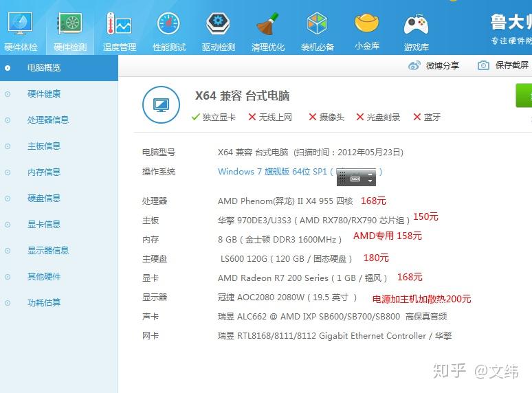Open 游戏库 gamepad icon

click(x=417, y=25)
